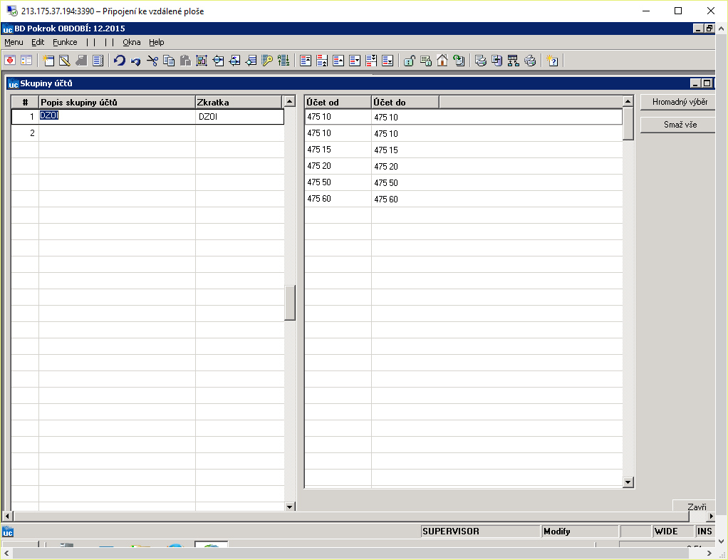Viewport: 728px width, 560px height.
Task: Open the Funkce menu
Action: pyautogui.click(x=65, y=42)
